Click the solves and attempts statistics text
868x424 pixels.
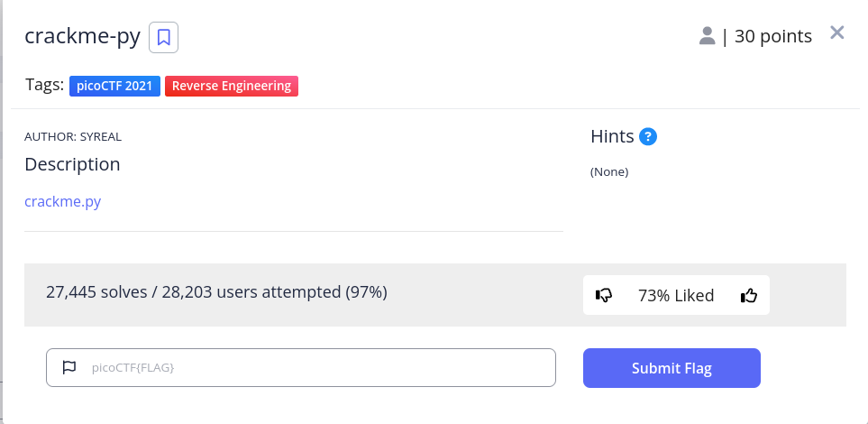pyautogui.click(x=216, y=291)
